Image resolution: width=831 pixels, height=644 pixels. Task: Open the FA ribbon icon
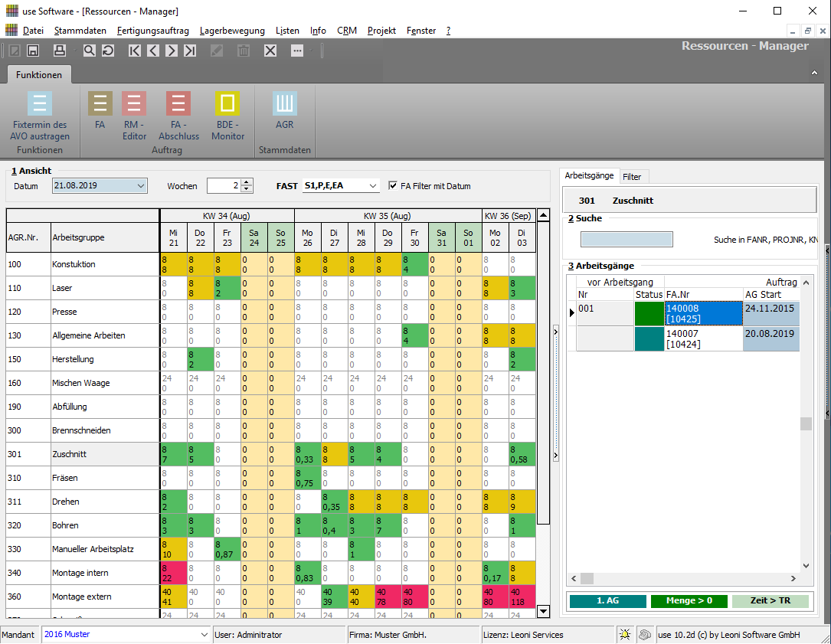pos(100,103)
